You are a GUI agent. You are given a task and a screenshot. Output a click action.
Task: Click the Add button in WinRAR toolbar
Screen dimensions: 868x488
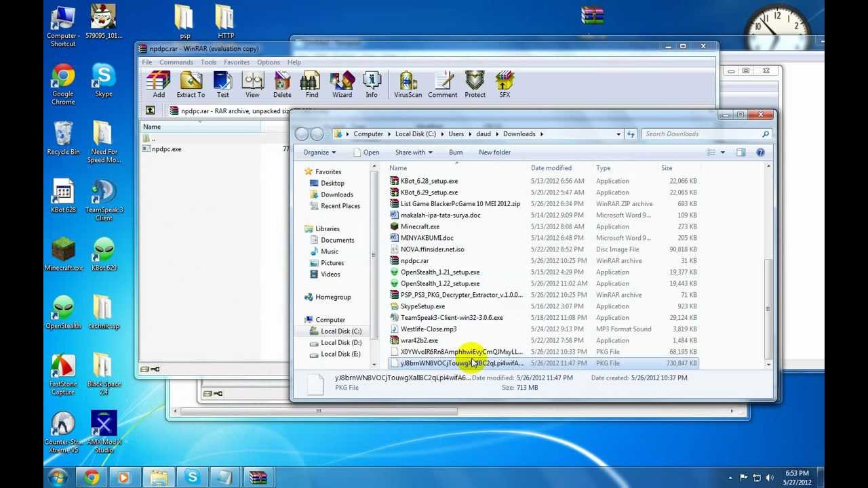159,85
